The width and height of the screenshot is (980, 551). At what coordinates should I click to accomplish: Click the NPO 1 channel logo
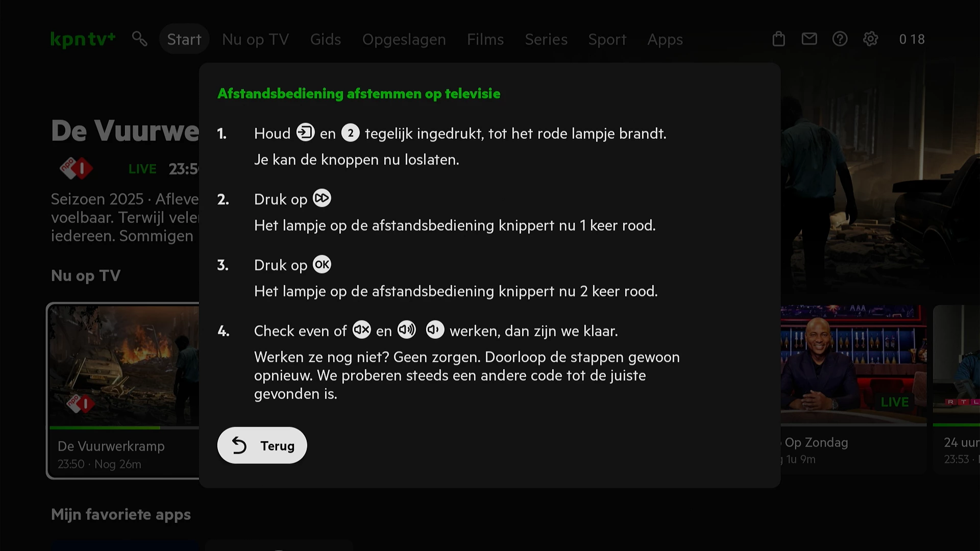pyautogui.click(x=77, y=168)
